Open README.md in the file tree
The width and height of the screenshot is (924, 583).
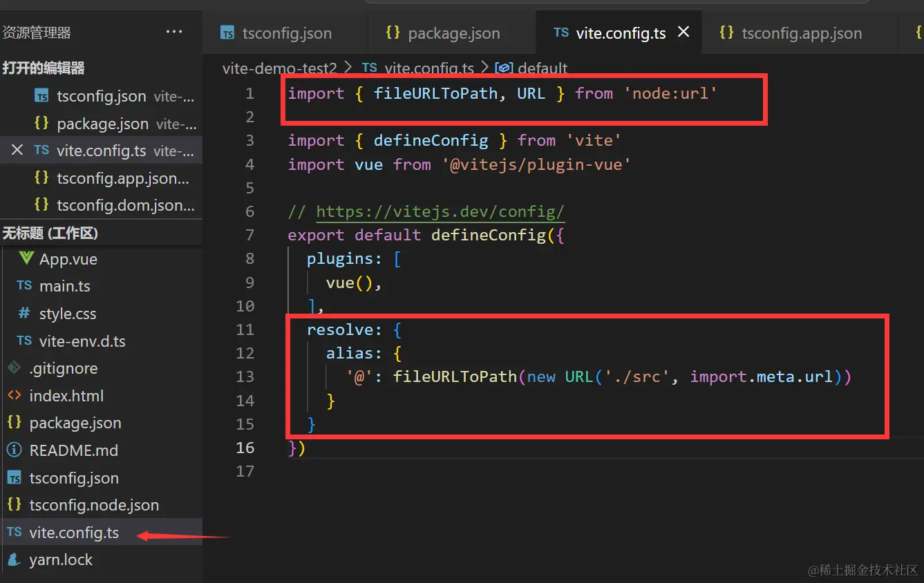point(101,450)
